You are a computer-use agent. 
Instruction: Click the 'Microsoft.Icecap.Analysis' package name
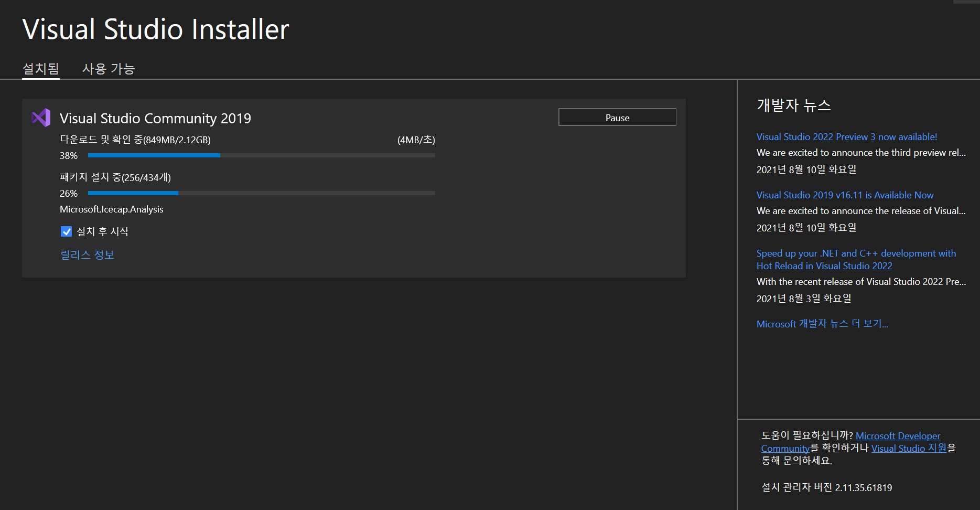click(x=112, y=209)
